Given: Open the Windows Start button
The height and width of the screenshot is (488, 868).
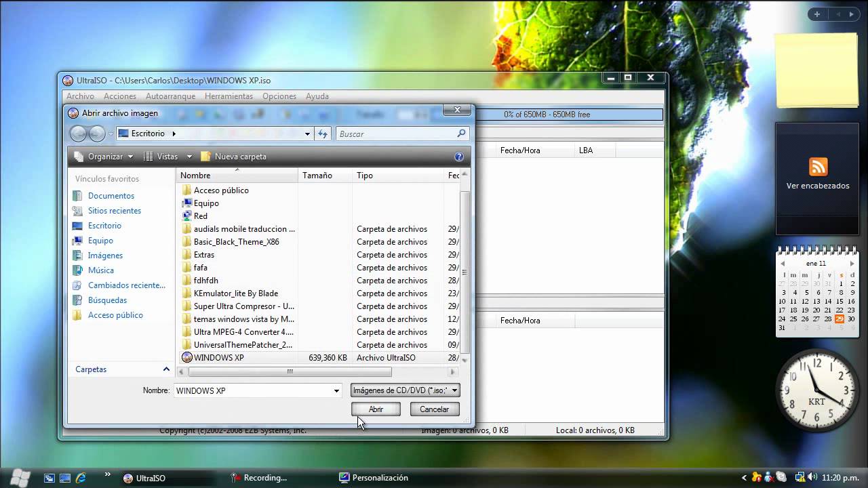Looking at the screenshot, I should click(20, 478).
